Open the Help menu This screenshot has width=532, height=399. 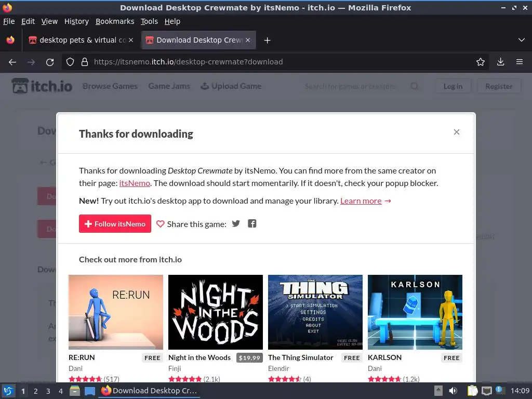pos(172,21)
